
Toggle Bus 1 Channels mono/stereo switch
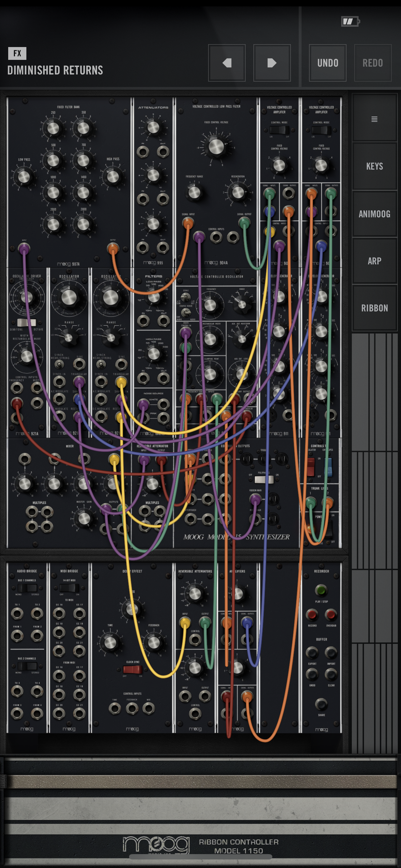(27, 588)
